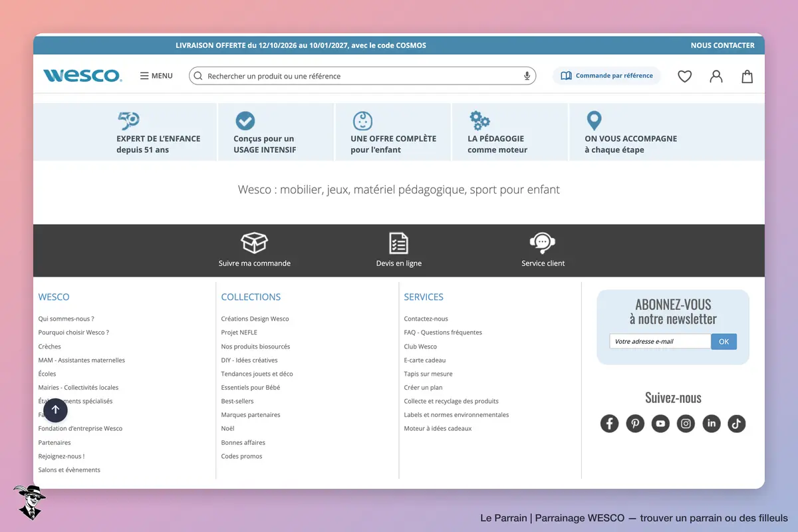798x532 pixels.
Task: Focus the product search field
Action: pos(362,76)
